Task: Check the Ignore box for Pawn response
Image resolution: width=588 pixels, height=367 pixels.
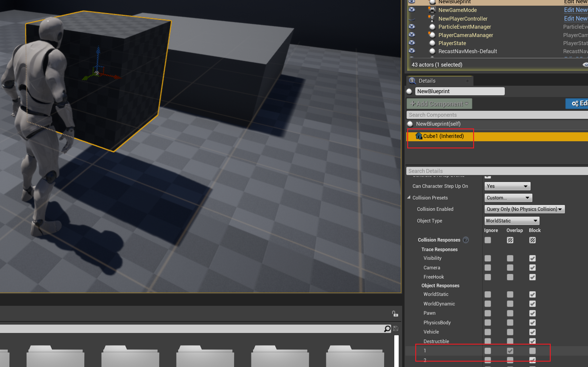Action: (488, 313)
